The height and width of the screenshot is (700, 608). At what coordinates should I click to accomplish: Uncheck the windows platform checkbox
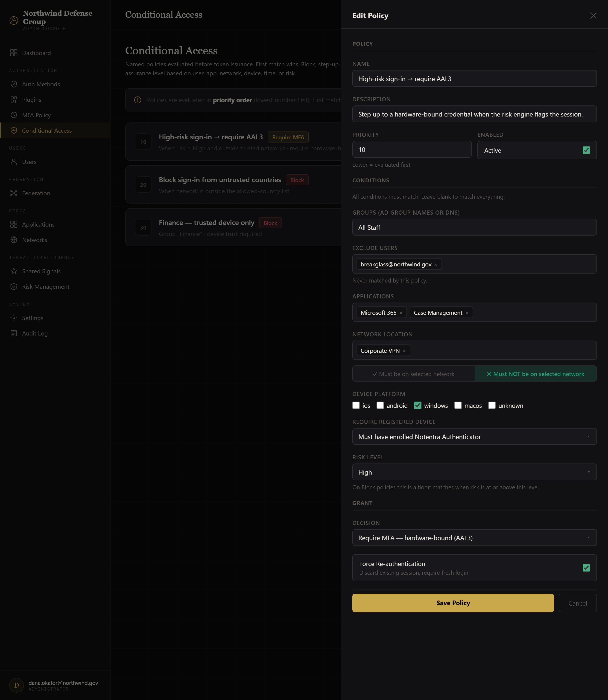[418, 405]
